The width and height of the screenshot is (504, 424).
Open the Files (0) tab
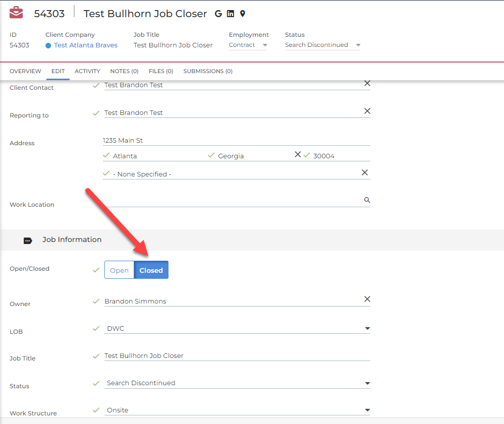[161, 71]
